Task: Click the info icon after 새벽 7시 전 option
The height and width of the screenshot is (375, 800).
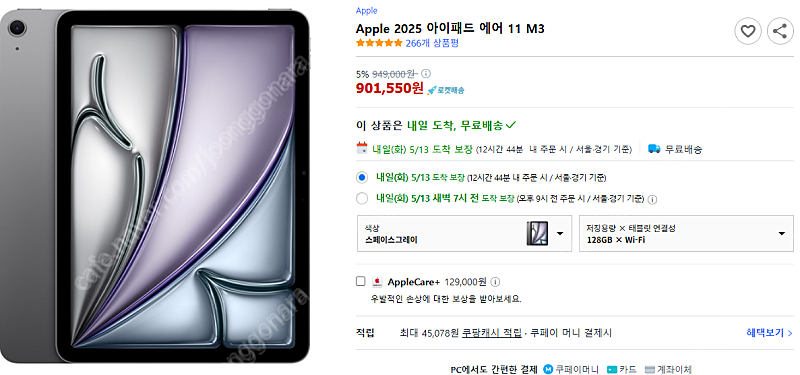Action: click(x=652, y=199)
